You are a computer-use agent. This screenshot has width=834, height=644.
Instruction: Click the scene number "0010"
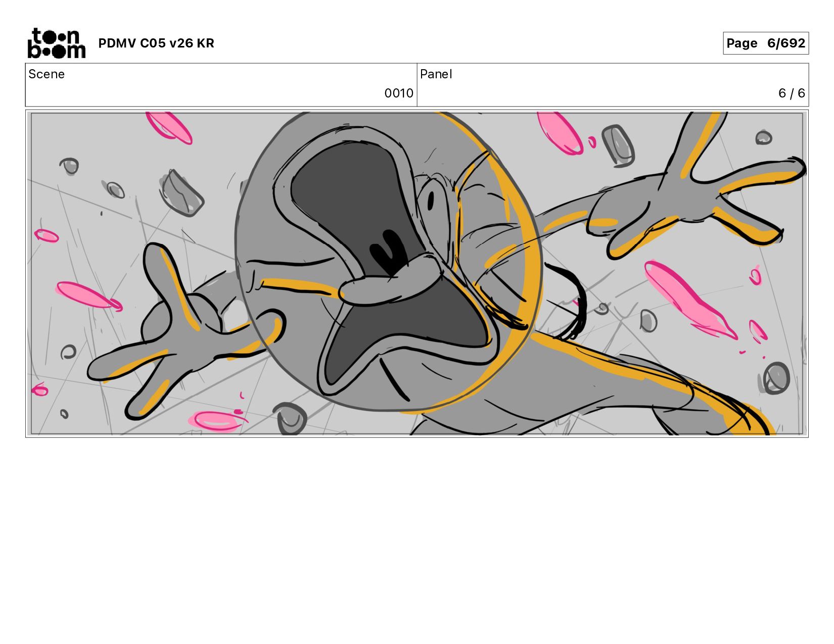399,93
